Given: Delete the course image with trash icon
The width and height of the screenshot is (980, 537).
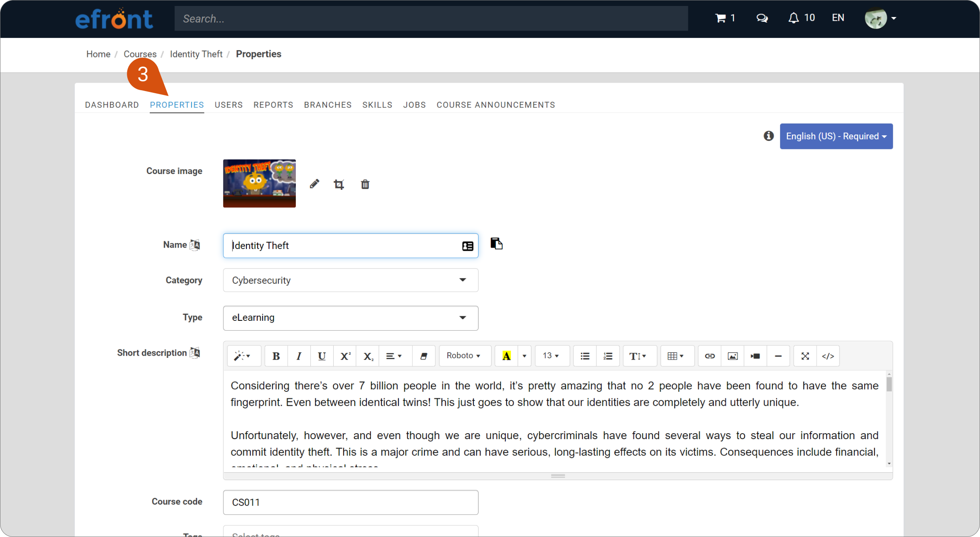Looking at the screenshot, I should point(365,184).
